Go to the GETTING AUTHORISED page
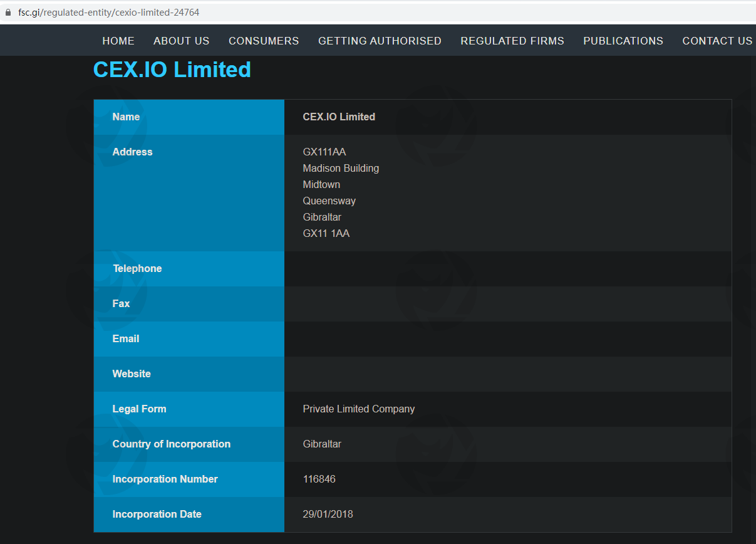The image size is (756, 544). tap(380, 40)
